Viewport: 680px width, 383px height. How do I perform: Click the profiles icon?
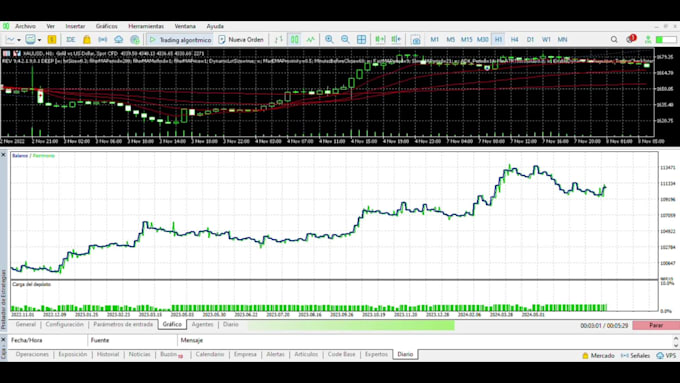pyautogui.click(x=30, y=39)
